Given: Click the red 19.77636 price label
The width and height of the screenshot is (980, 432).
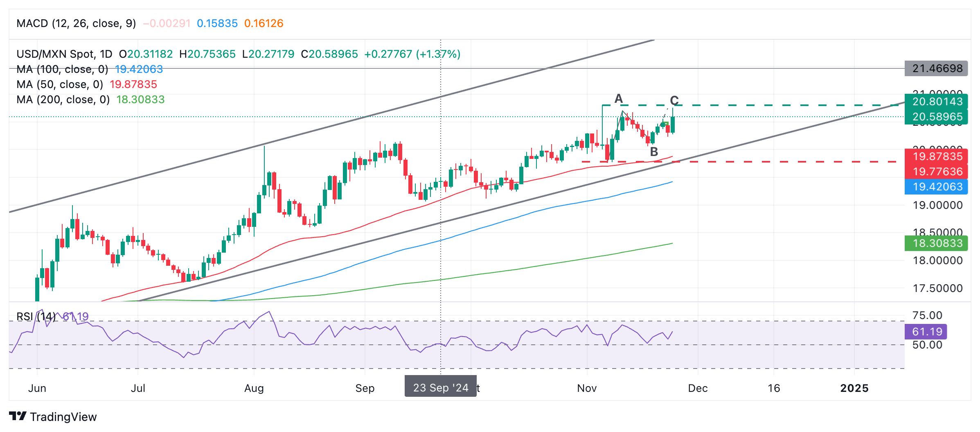Looking at the screenshot, I should 936,172.
